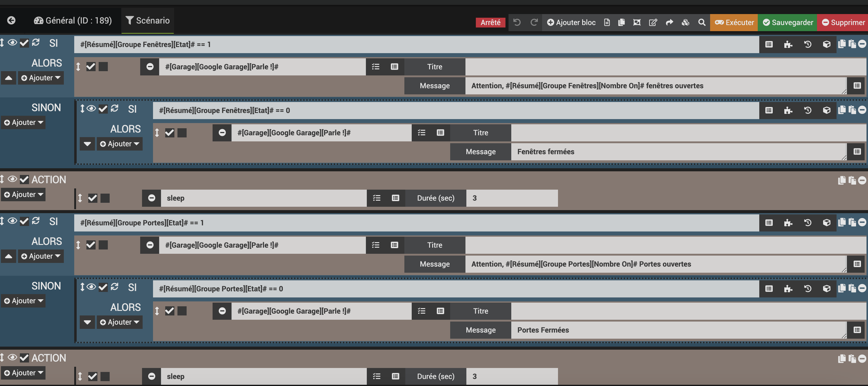Open export share arrow icon
This screenshot has height=386, width=868.
669,23
